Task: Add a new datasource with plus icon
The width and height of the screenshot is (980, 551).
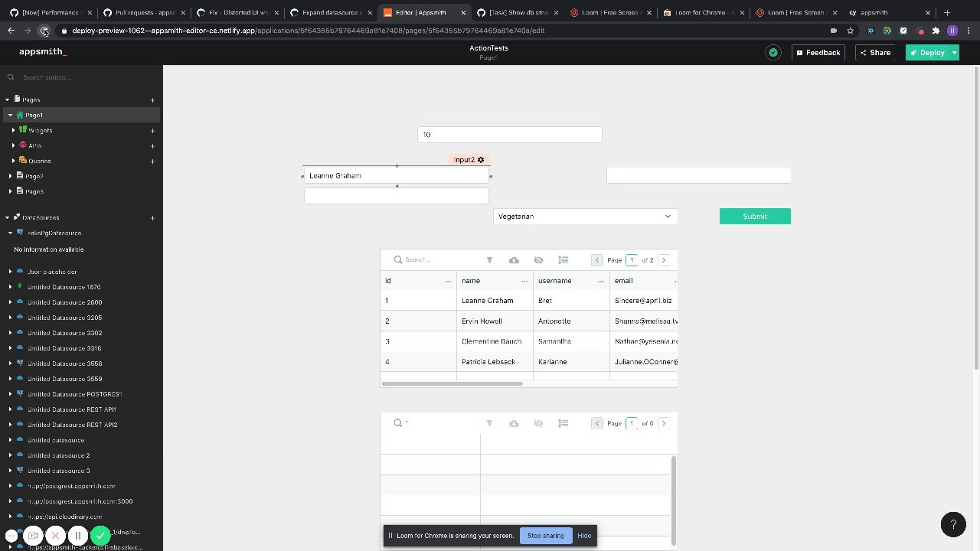Action: tap(152, 218)
